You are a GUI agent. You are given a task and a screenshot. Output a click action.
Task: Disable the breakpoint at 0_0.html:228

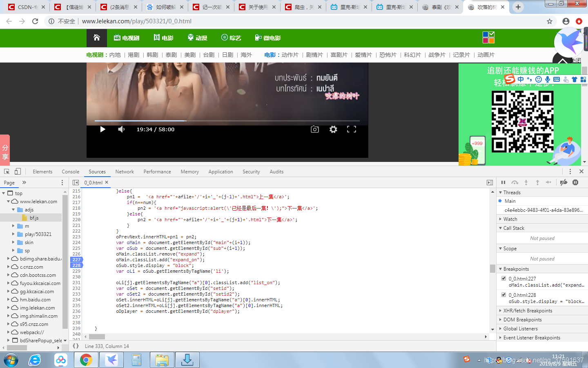pyautogui.click(x=503, y=294)
